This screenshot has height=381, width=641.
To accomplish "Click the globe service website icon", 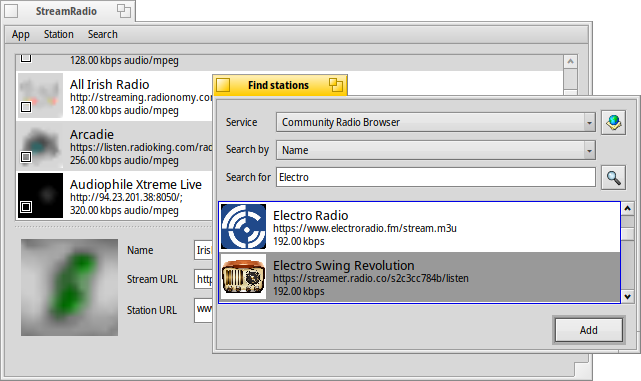I will coord(613,122).
